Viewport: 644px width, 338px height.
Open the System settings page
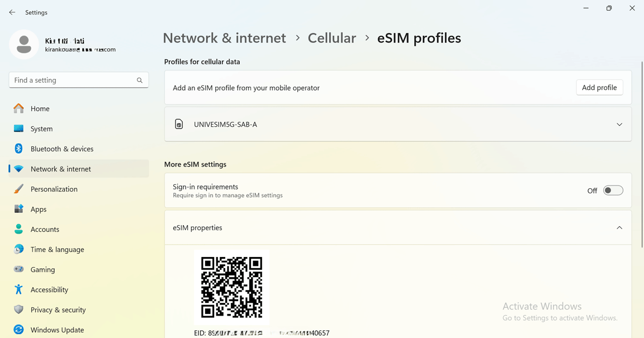[41, 128]
